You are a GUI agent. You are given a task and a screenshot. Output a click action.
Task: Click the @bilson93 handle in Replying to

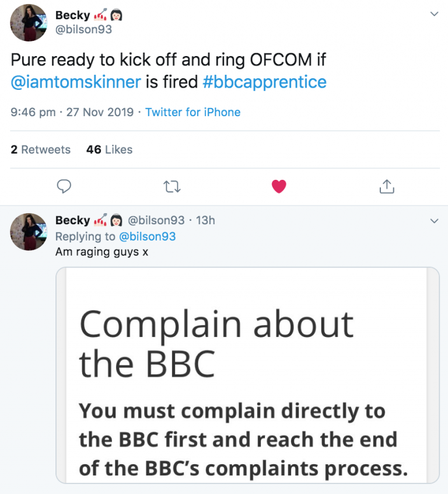point(147,236)
